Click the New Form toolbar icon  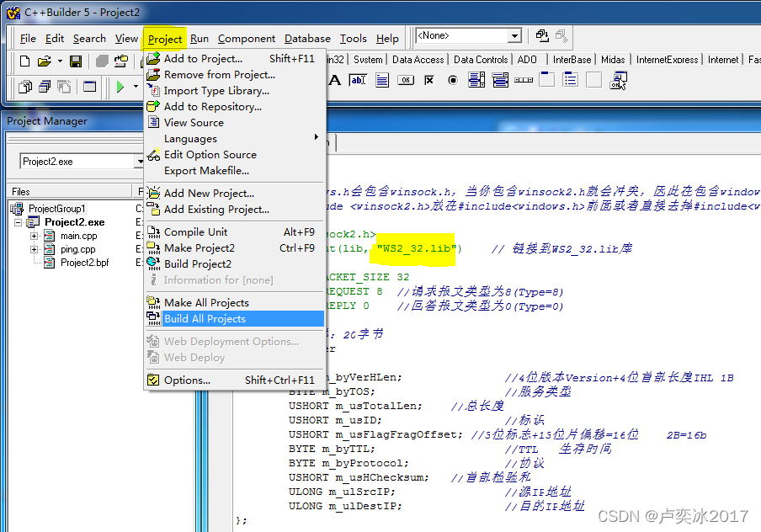pyautogui.click(x=90, y=87)
